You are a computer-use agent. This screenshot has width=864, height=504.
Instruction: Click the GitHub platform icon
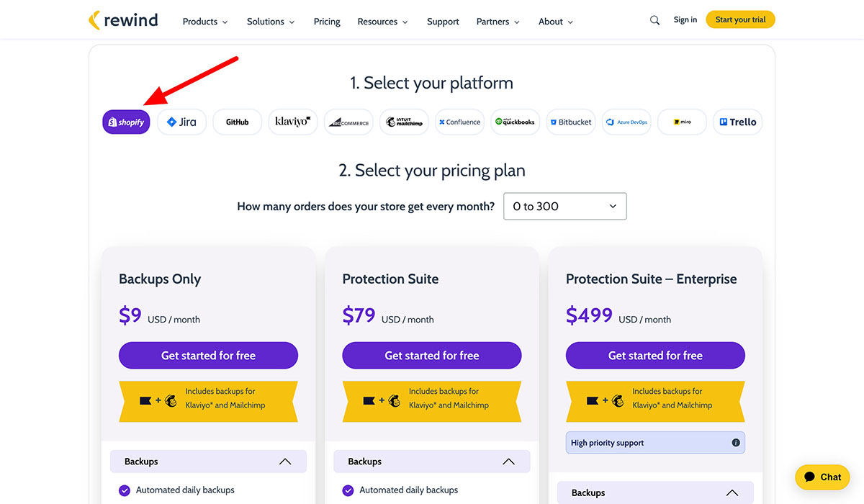pyautogui.click(x=237, y=122)
